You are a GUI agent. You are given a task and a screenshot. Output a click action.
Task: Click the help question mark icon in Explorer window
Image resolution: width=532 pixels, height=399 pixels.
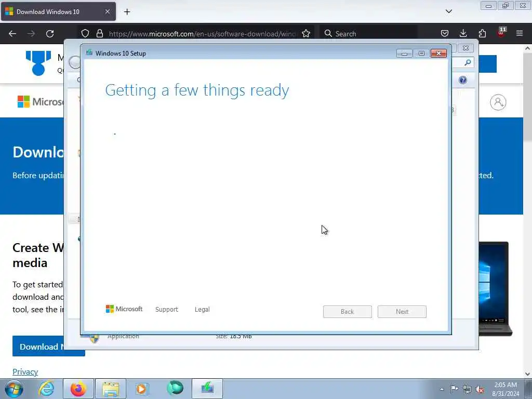pos(463,80)
